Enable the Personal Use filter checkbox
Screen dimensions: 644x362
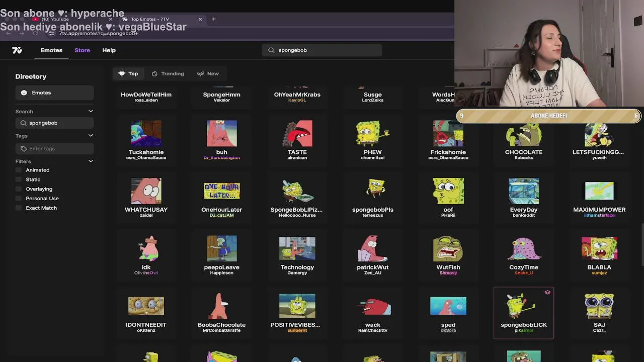(x=19, y=199)
